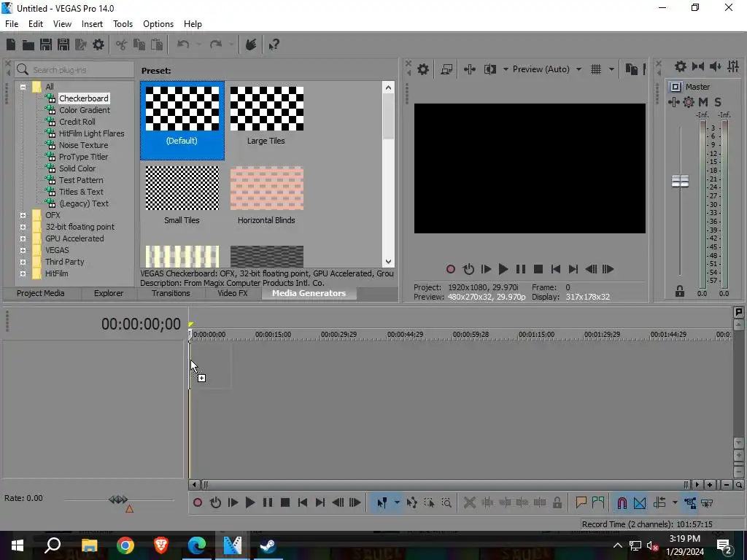
Task: Save the project using the Save icon
Action: [x=46, y=44]
